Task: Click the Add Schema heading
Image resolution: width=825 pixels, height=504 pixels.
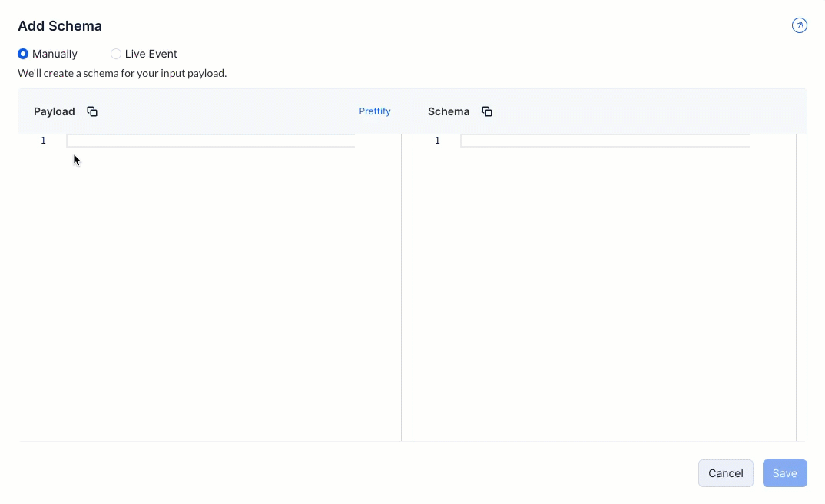Action: pos(60,26)
